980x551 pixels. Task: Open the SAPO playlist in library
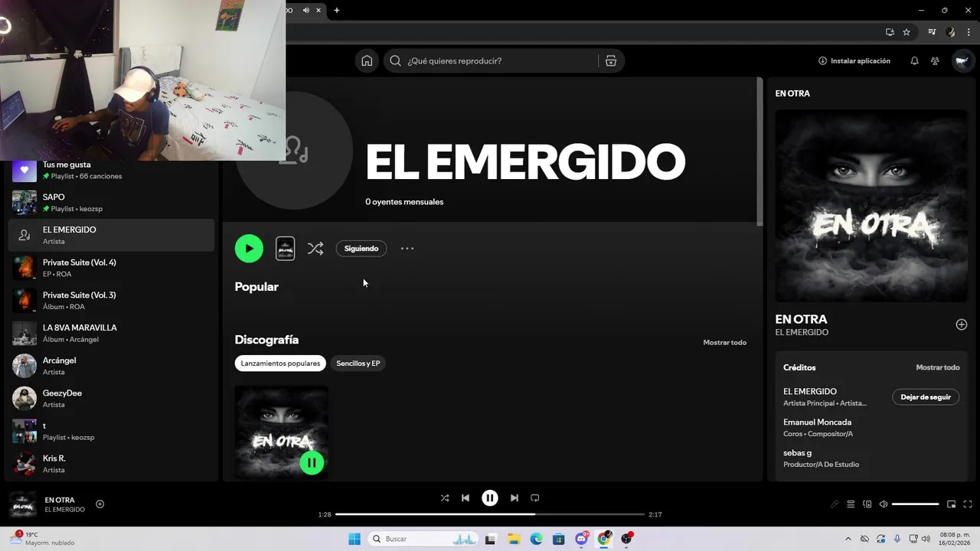click(111, 203)
